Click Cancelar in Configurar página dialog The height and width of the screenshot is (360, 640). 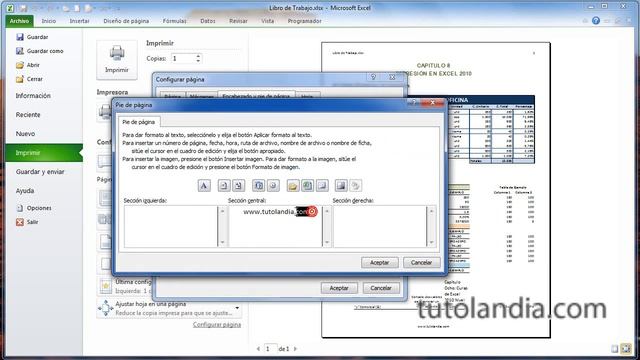tap(381, 288)
